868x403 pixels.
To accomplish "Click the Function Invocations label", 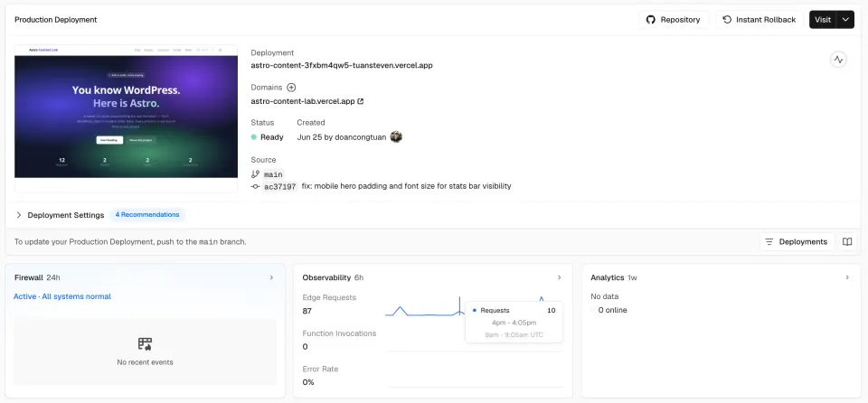I will tap(339, 333).
